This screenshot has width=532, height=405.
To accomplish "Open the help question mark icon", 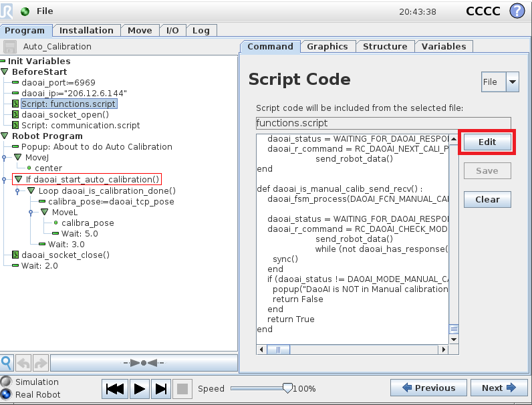I will click(x=517, y=11).
